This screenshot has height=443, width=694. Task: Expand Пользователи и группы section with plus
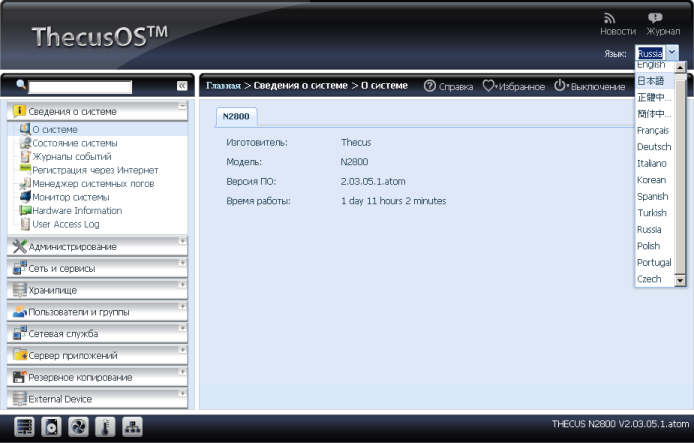[182, 306]
